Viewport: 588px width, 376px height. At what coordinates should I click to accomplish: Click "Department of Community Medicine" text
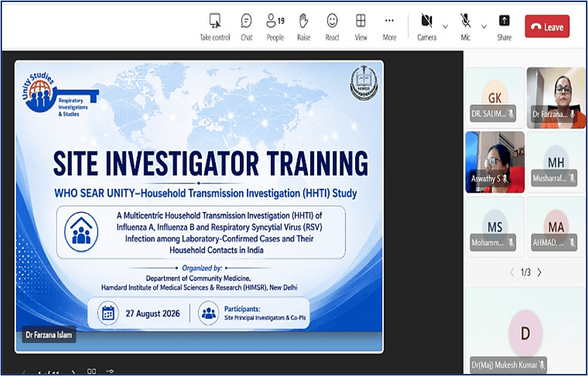pyautogui.click(x=198, y=278)
